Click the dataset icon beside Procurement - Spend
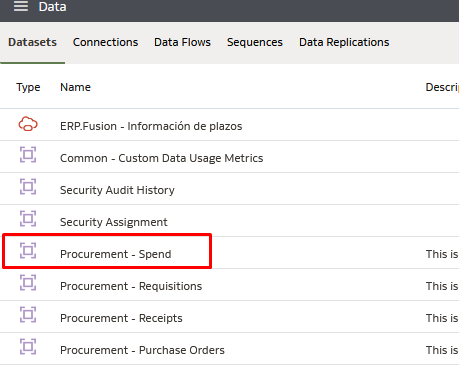The width and height of the screenshot is (459, 368). point(28,251)
